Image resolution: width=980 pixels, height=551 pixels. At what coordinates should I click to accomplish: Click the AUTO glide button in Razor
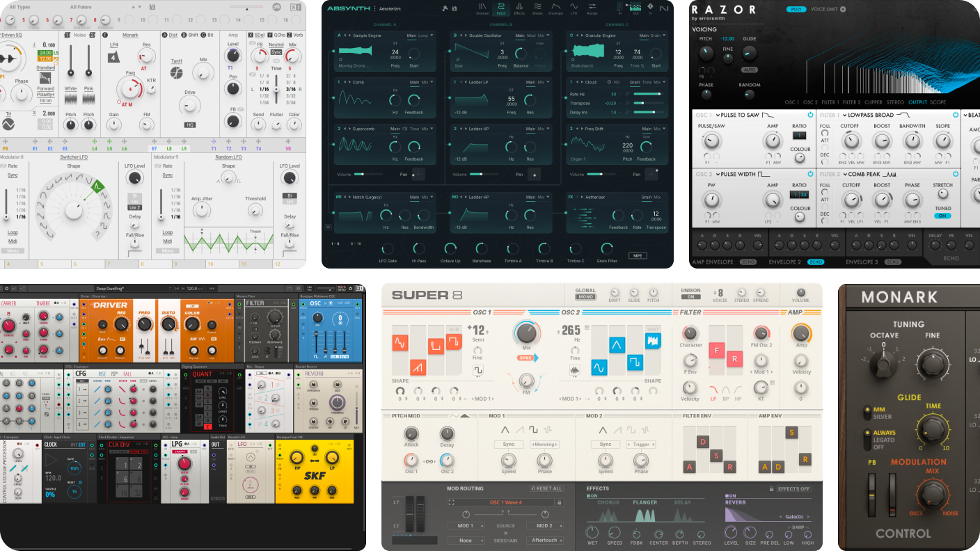pos(750,70)
